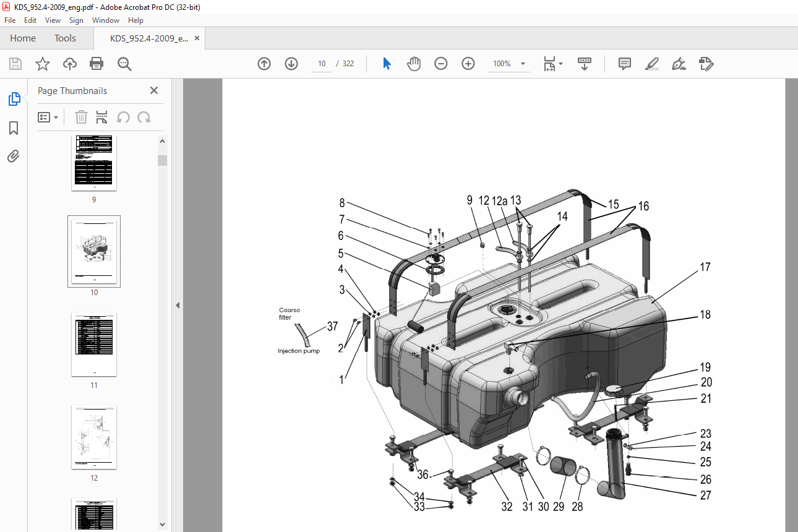
Task: Open the thumbnails options dropdown menu
Action: [x=48, y=117]
